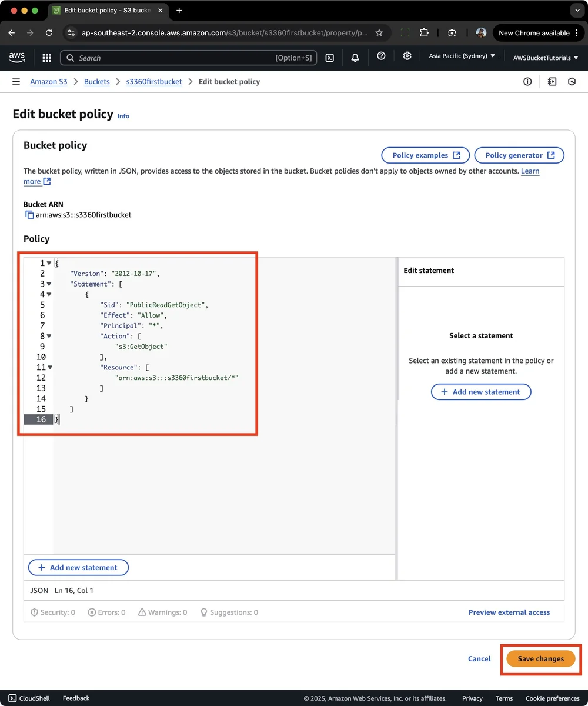Follow the Learn more link

(530, 171)
